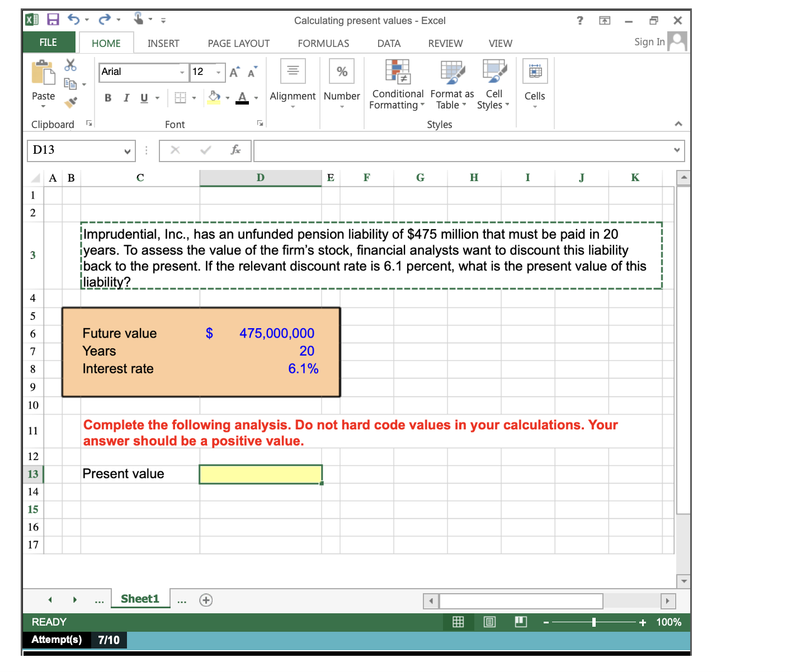
Task: Switch to the INSERT tab
Action: click(163, 43)
